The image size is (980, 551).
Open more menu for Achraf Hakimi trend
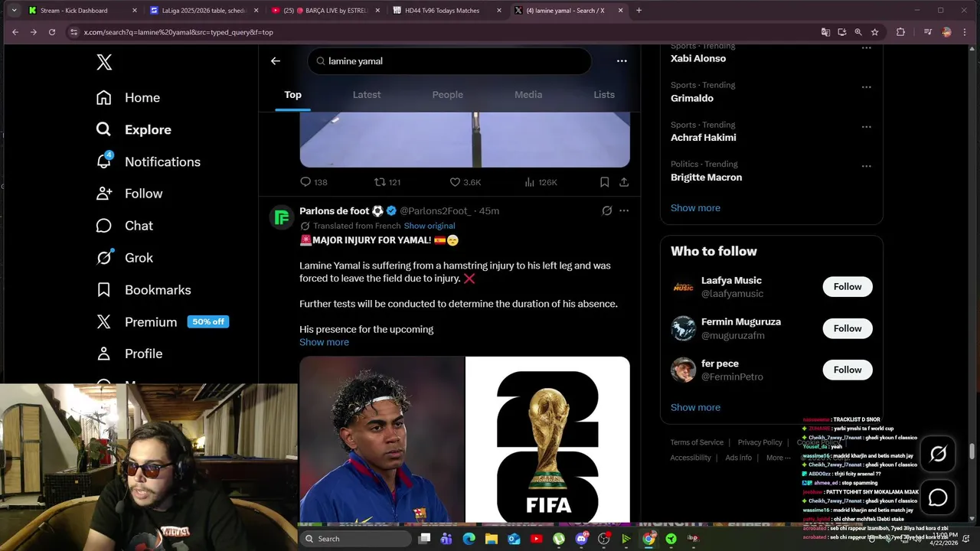[867, 127]
